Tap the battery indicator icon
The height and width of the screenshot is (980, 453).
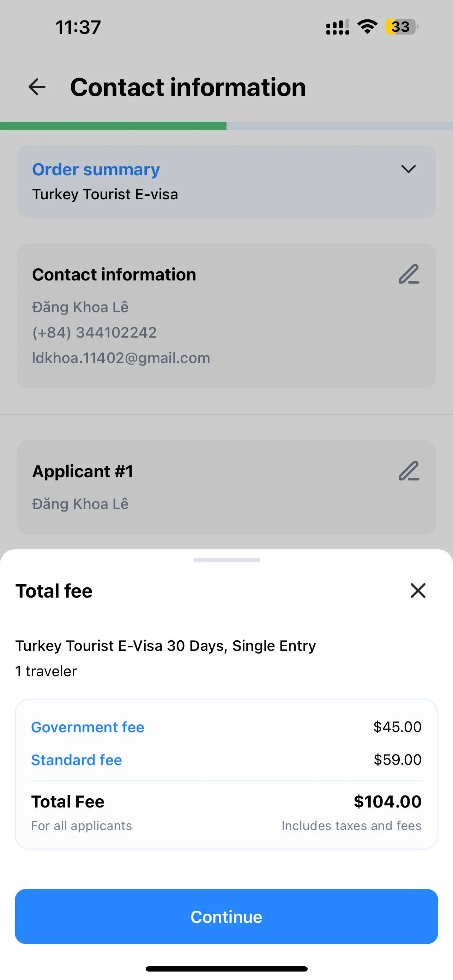401,27
